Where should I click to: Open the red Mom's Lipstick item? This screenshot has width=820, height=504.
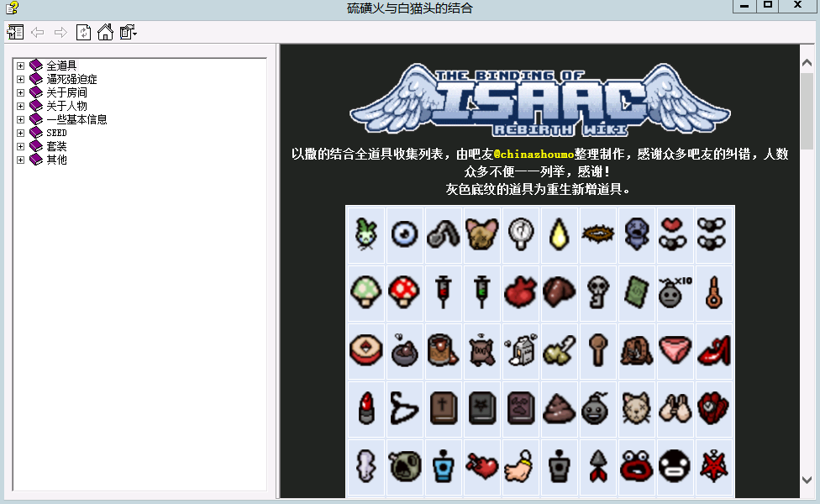pyautogui.click(x=365, y=408)
